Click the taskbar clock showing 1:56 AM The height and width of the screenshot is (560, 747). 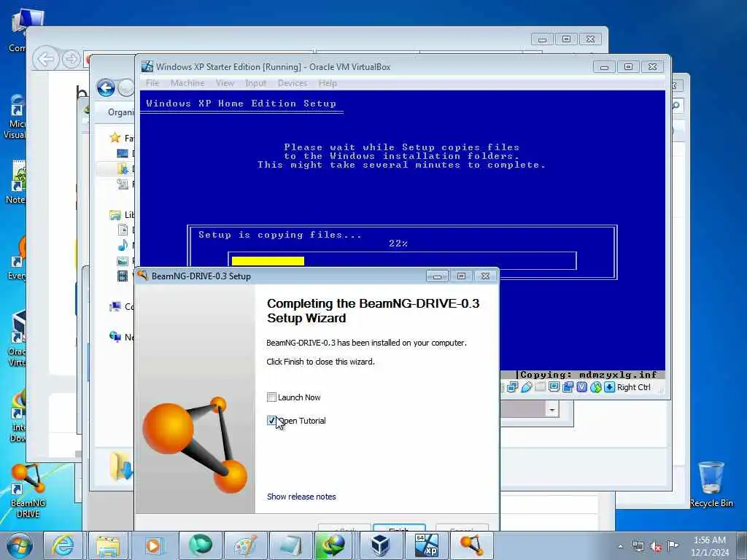(710, 545)
